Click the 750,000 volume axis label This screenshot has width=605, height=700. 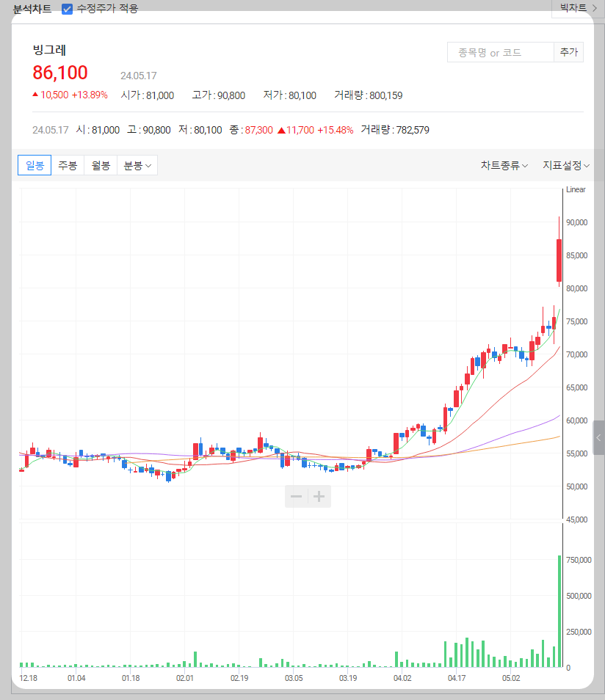click(x=579, y=560)
